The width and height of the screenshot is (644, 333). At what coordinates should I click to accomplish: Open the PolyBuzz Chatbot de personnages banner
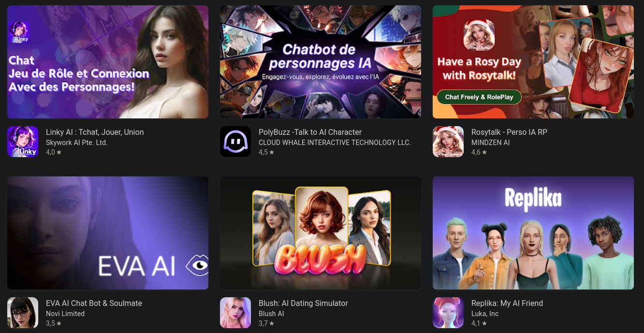tap(321, 62)
